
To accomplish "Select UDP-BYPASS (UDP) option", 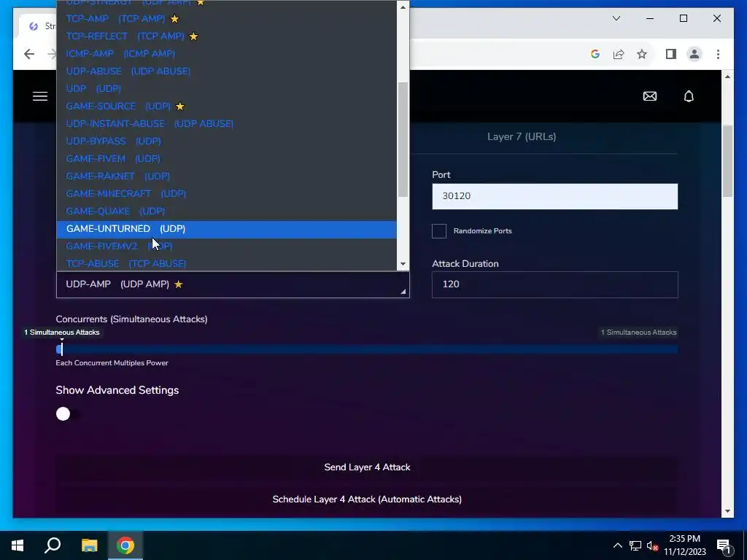I will point(226,141).
